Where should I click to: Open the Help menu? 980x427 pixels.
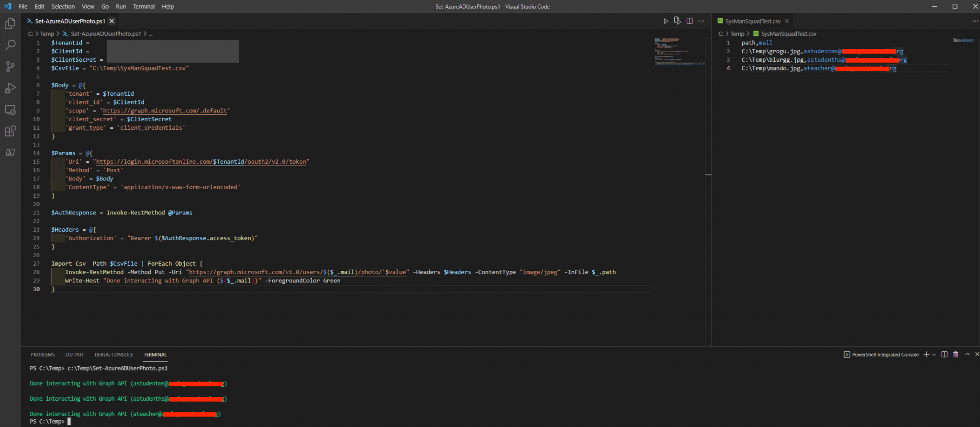click(x=168, y=6)
